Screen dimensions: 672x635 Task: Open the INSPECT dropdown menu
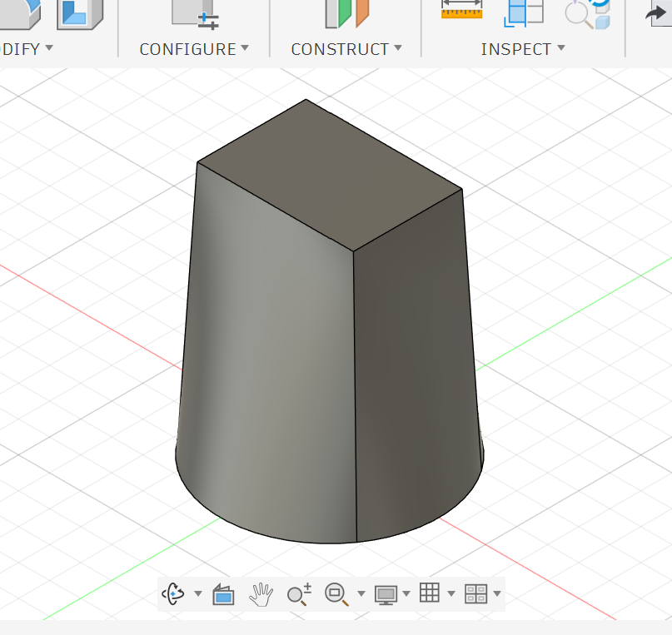point(522,49)
